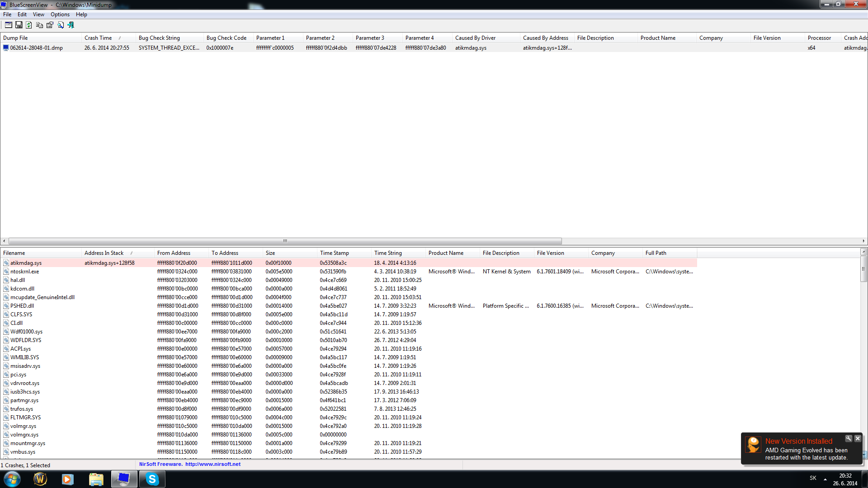Open the Advanced Options toolbar icon
Viewport: 868px width, 488px height.
(x=8, y=25)
